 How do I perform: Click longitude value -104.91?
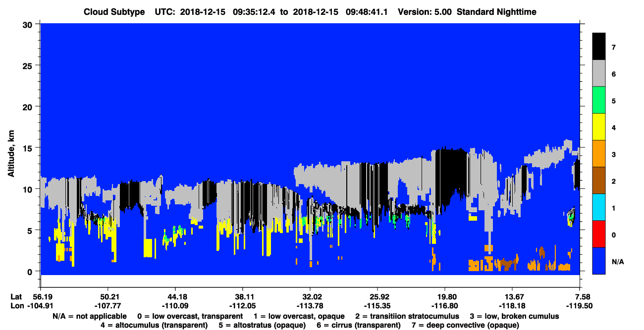[x=40, y=306]
